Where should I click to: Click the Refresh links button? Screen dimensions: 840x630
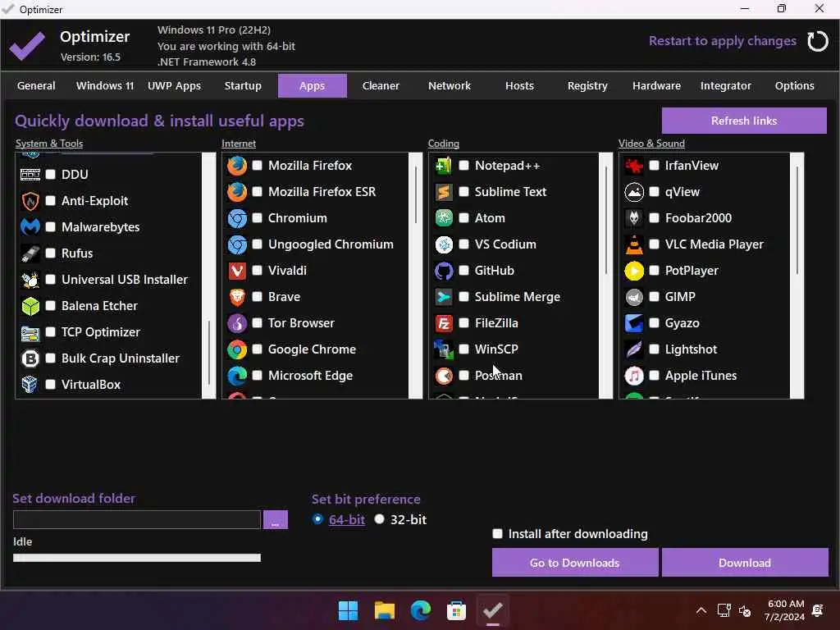[x=744, y=121]
